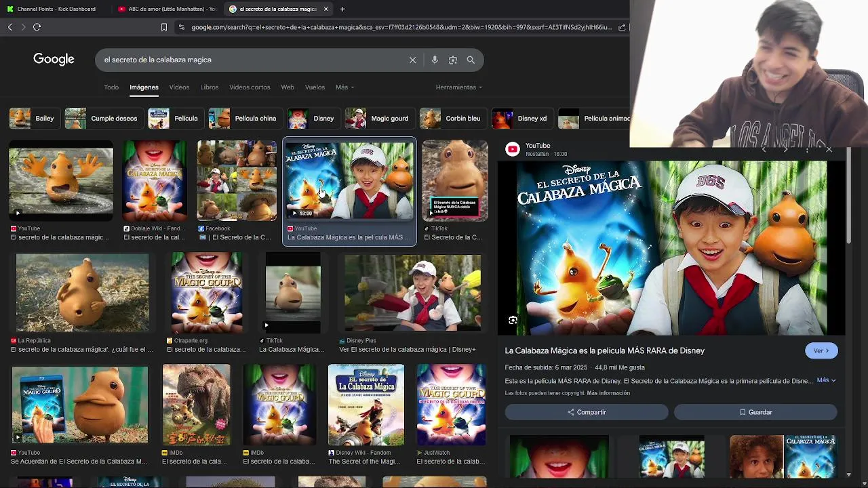The height and width of the screenshot is (488, 868).
Task: Open the La República gourd thumbnail
Action: [82, 293]
